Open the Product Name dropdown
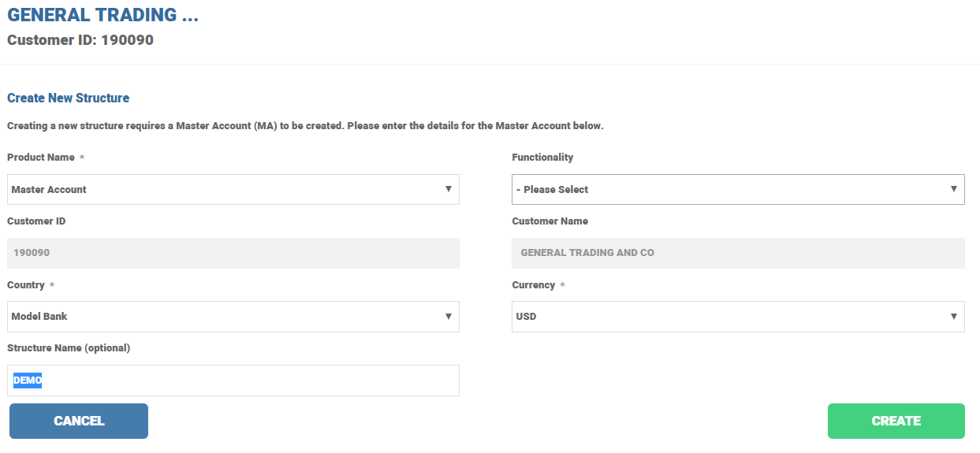The height and width of the screenshot is (453, 980). click(x=233, y=189)
